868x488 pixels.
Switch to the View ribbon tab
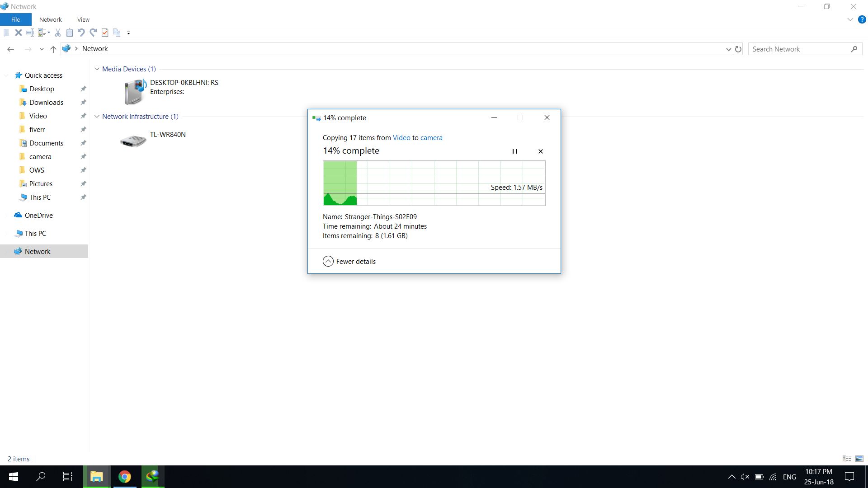click(x=83, y=19)
